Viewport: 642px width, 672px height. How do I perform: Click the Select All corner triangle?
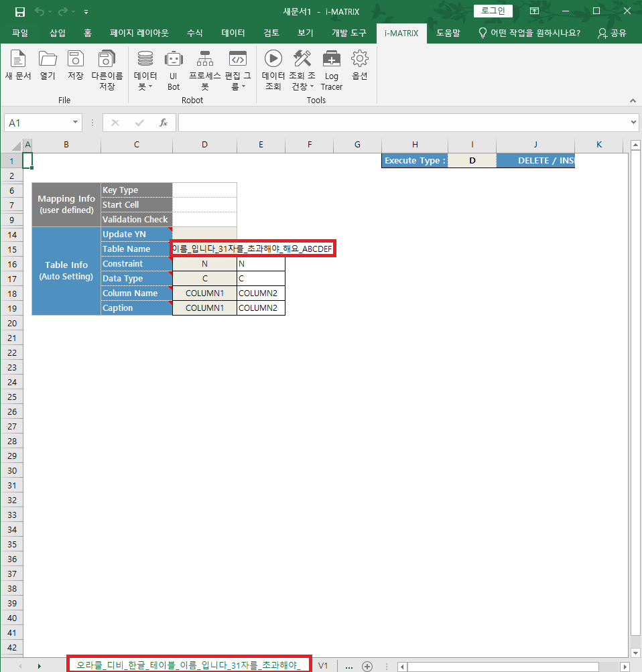point(16,145)
